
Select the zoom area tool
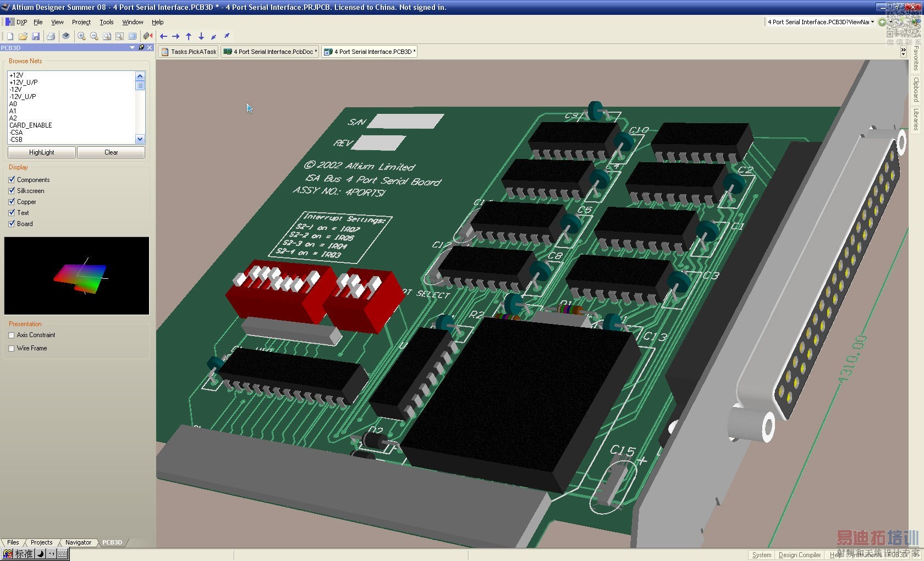click(119, 36)
